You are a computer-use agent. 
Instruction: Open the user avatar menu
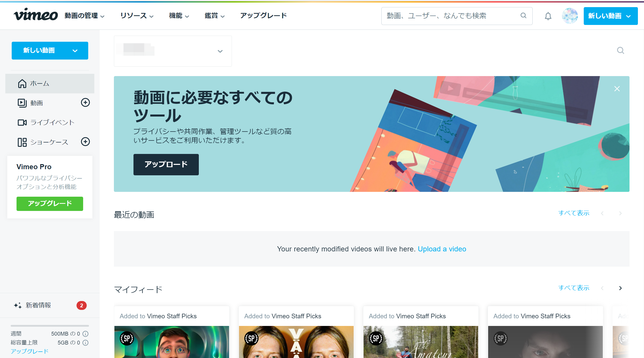point(570,16)
